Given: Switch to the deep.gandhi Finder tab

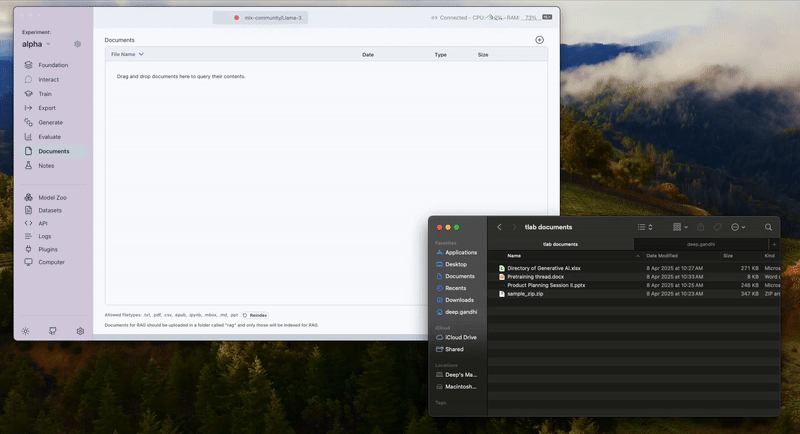Looking at the screenshot, I should coord(699,244).
